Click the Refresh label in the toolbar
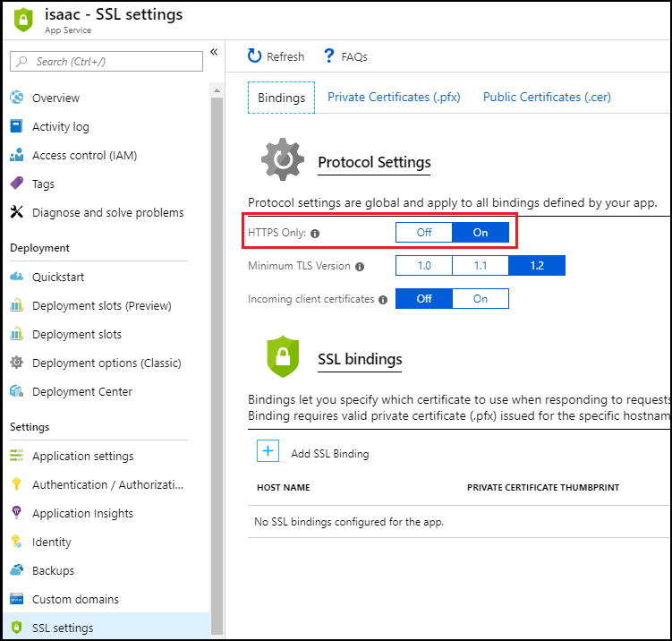 285,56
